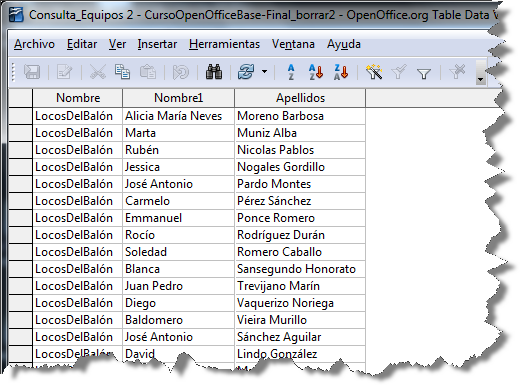Click cell 'Moreno Barbosa'
Screen dimensions: 520x385
[x=300, y=116]
